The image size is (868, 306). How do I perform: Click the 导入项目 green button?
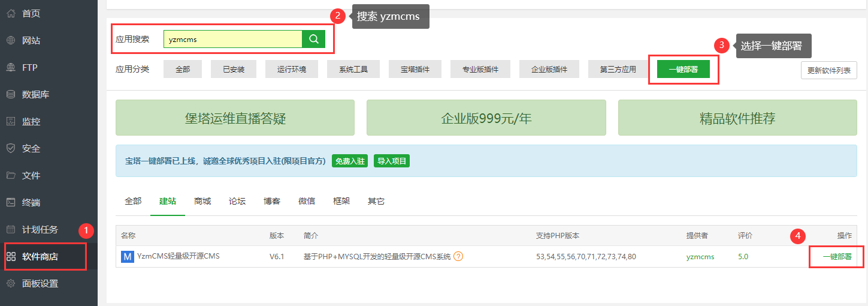[x=392, y=161]
